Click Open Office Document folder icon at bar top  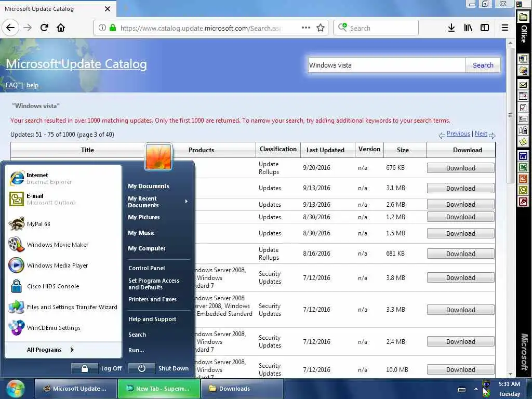523,17
